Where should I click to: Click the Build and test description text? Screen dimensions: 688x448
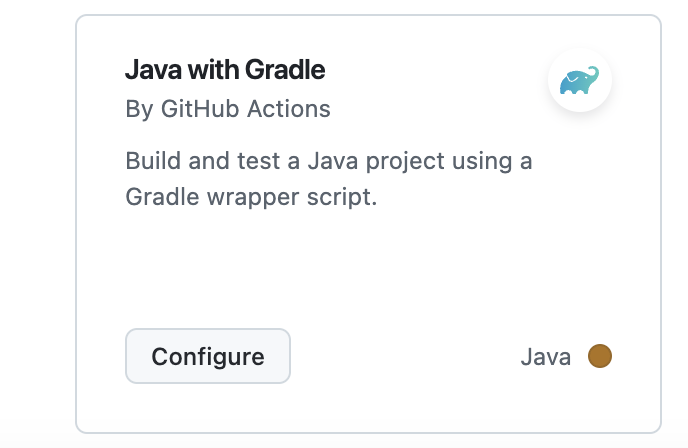329,161
